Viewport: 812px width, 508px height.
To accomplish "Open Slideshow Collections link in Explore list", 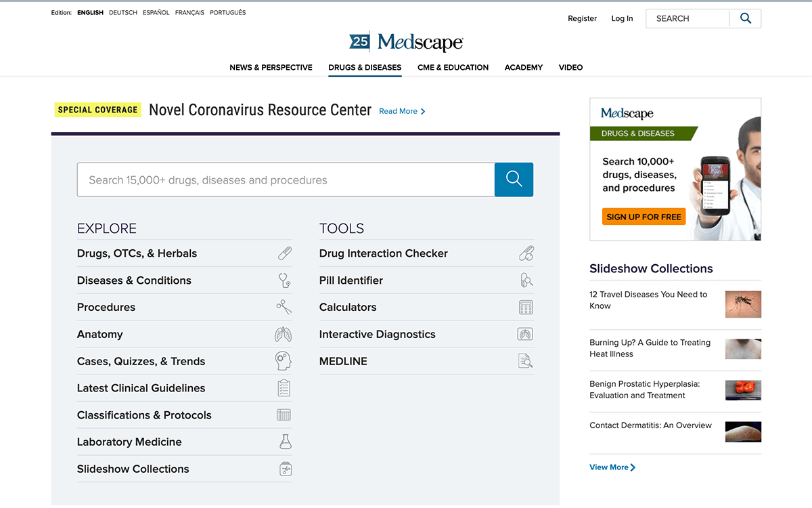I will tap(133, 469).
